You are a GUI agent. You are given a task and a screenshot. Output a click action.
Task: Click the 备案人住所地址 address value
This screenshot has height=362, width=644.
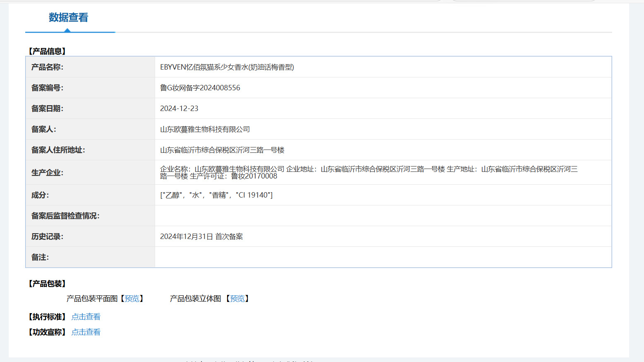click(x=223, y=150)
